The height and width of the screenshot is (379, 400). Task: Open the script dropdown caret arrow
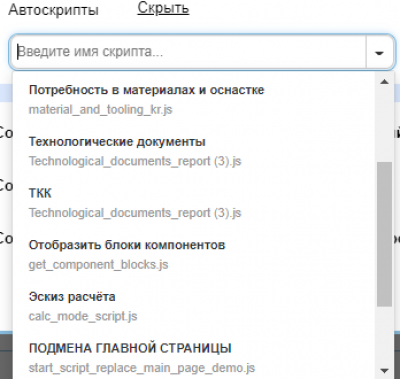379,52
